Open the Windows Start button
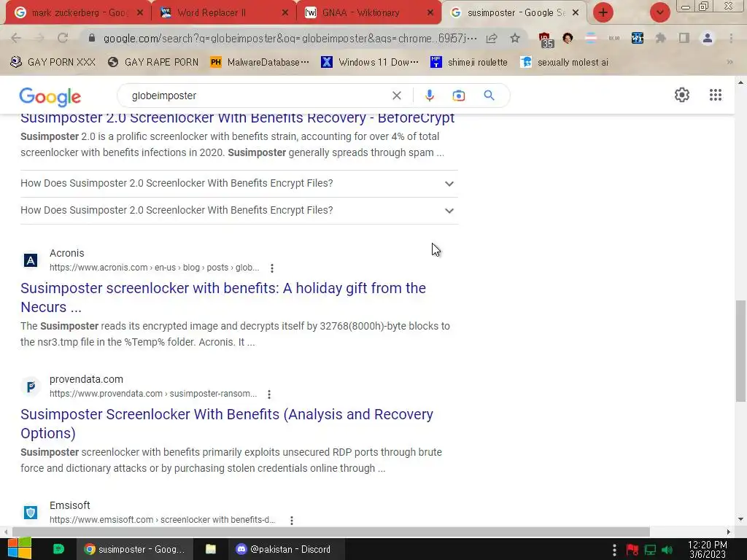Viewport: 747px width, 560px height. pyautogui.click(x=20, y=549)
